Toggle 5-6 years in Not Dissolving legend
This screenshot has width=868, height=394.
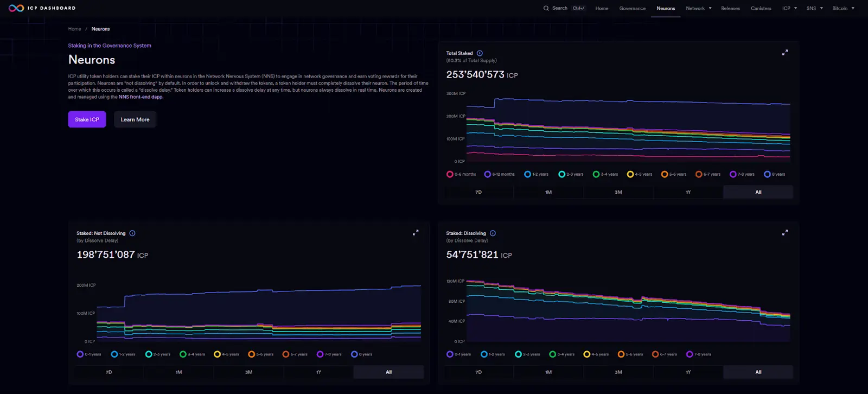click(x=260, y=354)
